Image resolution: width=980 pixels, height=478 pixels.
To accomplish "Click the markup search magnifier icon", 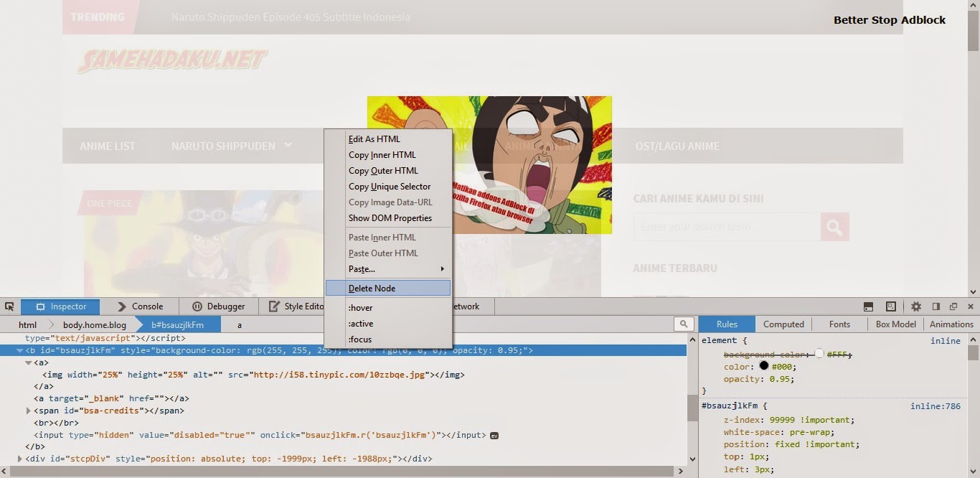I will [x=684, y=324].
